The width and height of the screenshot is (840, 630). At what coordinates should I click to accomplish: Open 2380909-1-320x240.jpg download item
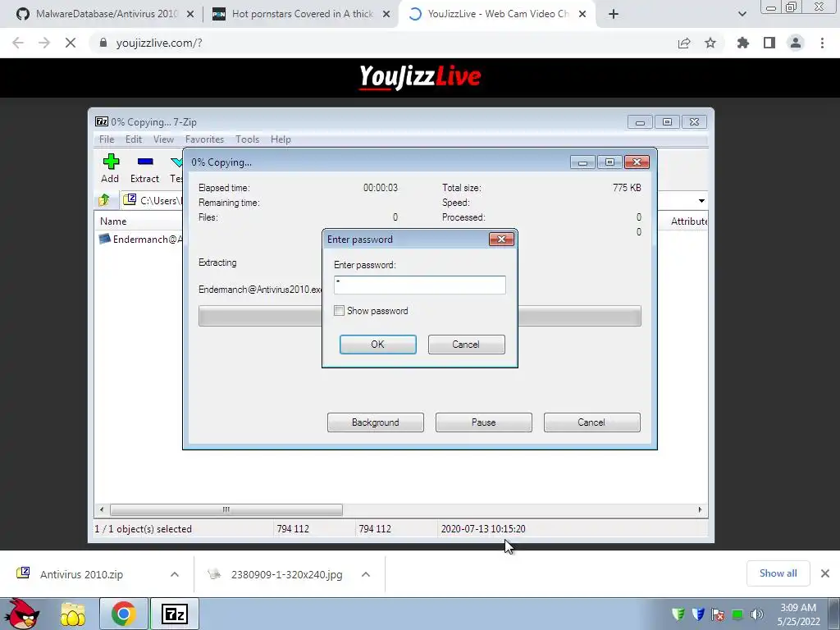[286, 574]
